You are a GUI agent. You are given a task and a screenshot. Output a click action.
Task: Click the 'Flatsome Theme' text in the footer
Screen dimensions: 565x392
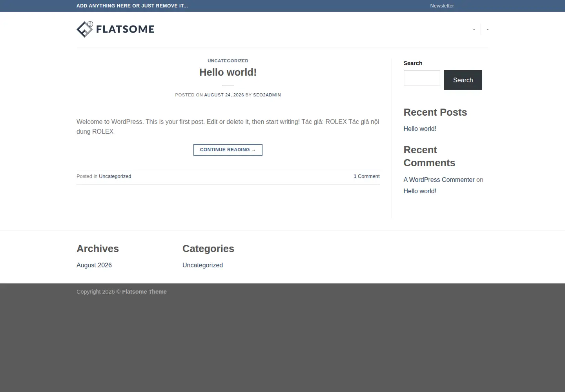click(x=144, y=292)
